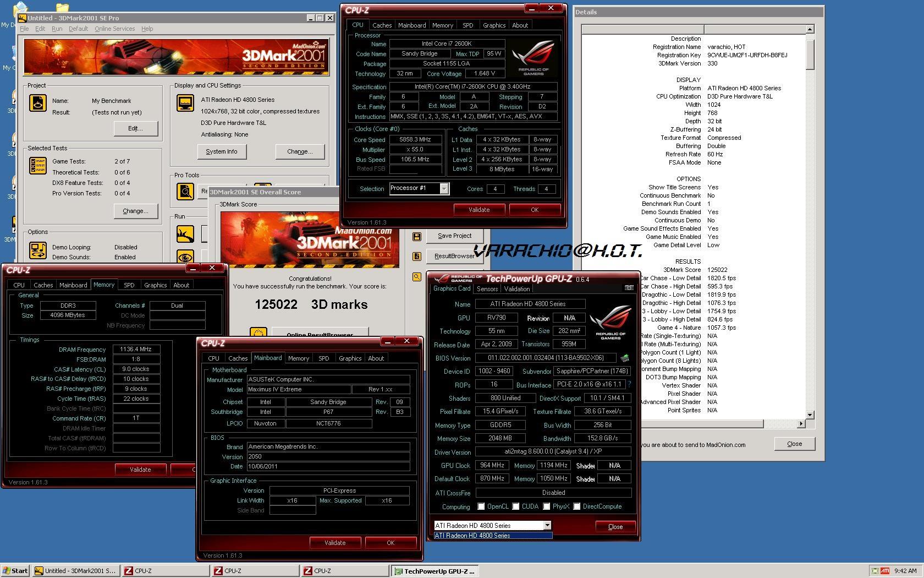Open Graphics tab in CPU-Z Memory window
This screenshot has height=578, width=924.
155,285
